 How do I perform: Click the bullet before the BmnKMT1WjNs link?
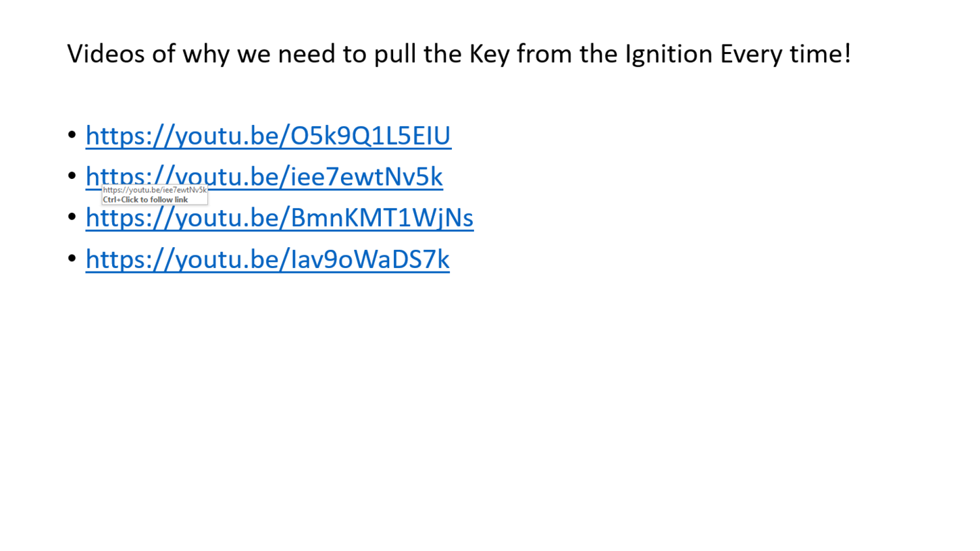[x=72, y=217]
